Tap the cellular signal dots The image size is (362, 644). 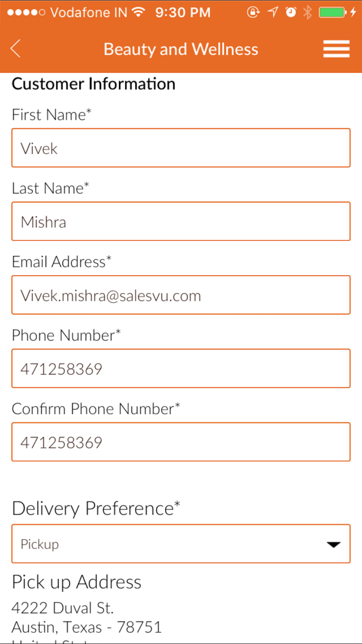pos(26,13)
